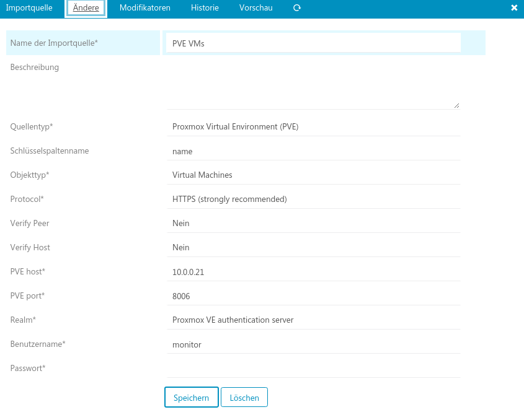524x420 pixels.
Task: Select the Ändere tab
Action: [x=86, y=8]
